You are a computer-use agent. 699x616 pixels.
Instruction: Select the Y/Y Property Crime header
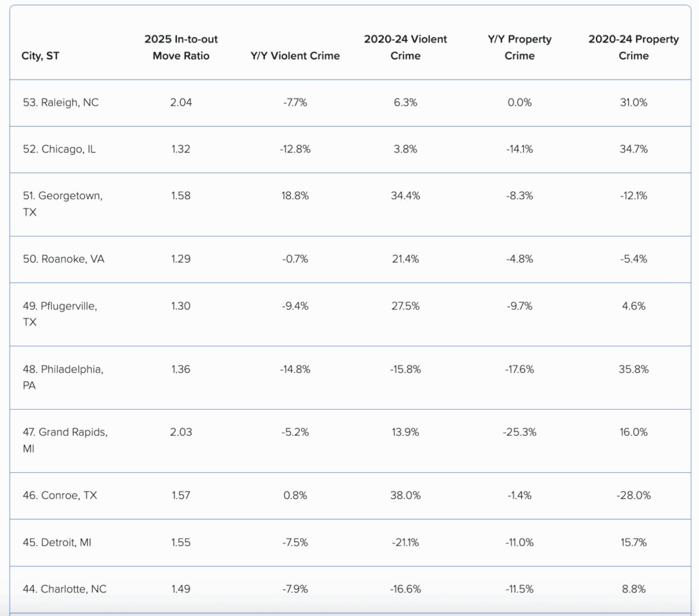(519, 48)
